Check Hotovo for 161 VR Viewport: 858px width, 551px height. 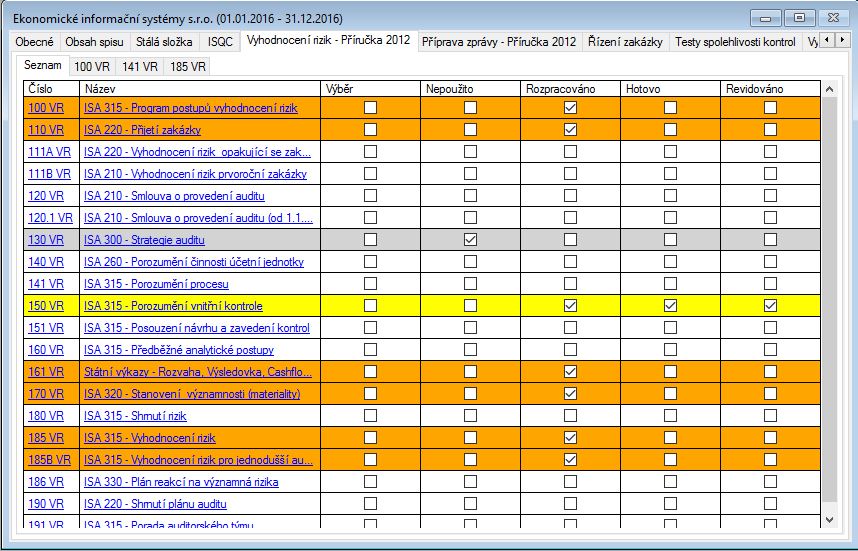coord(670,372)
